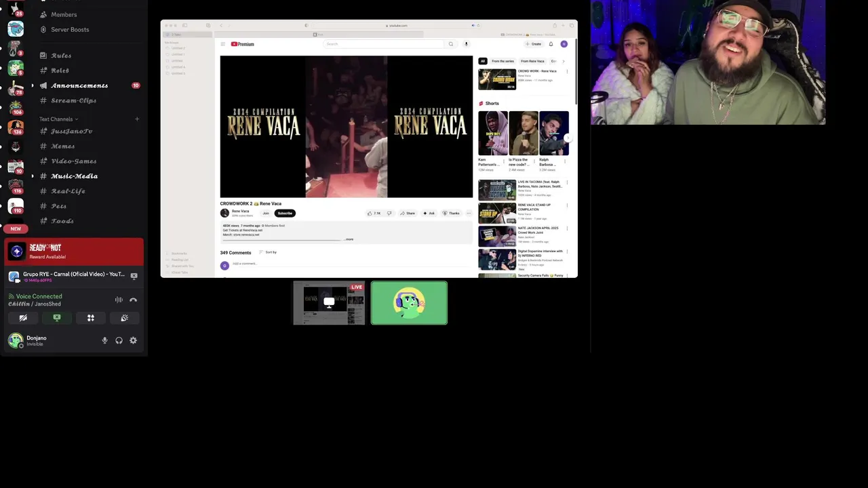
Task: Click the YouTube search magnifier button
Action: [x=450, y=44]
